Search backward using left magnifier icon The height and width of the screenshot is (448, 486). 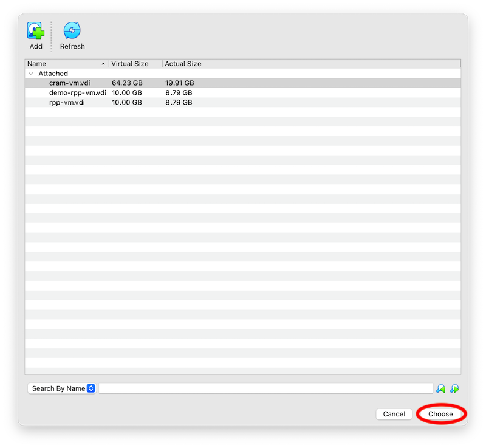tap(442, 388)
